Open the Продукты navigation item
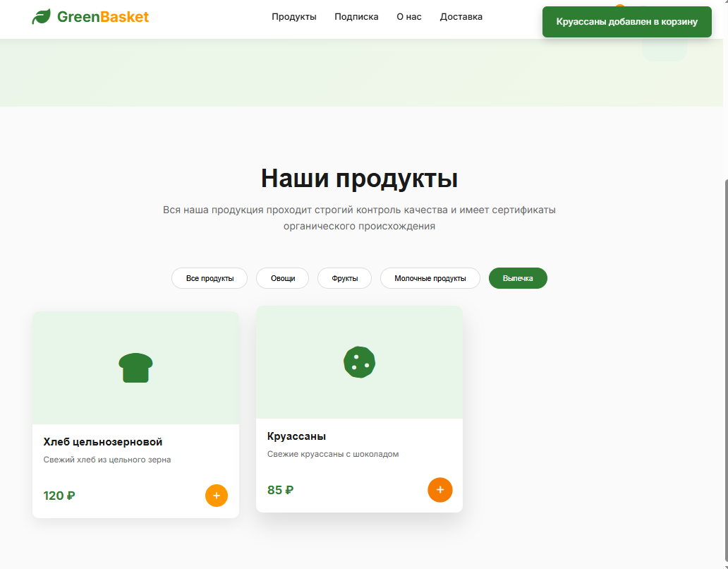 (x=294, y=17)
